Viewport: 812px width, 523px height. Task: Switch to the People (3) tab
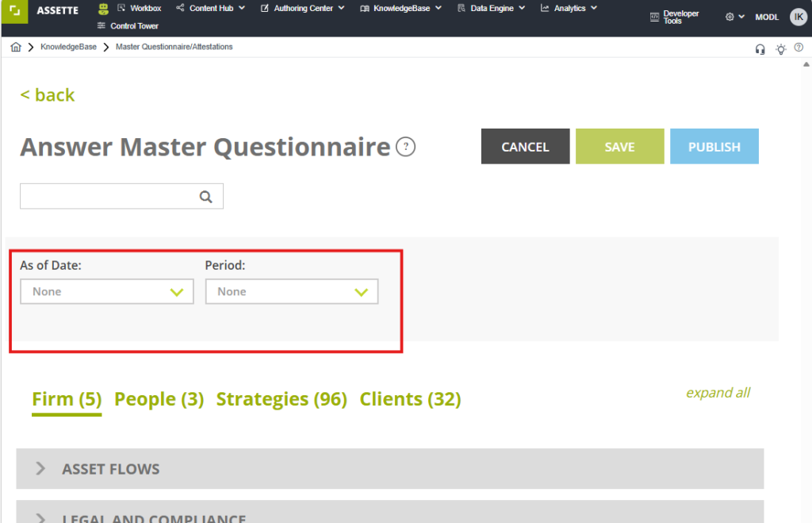coord(159,399)
